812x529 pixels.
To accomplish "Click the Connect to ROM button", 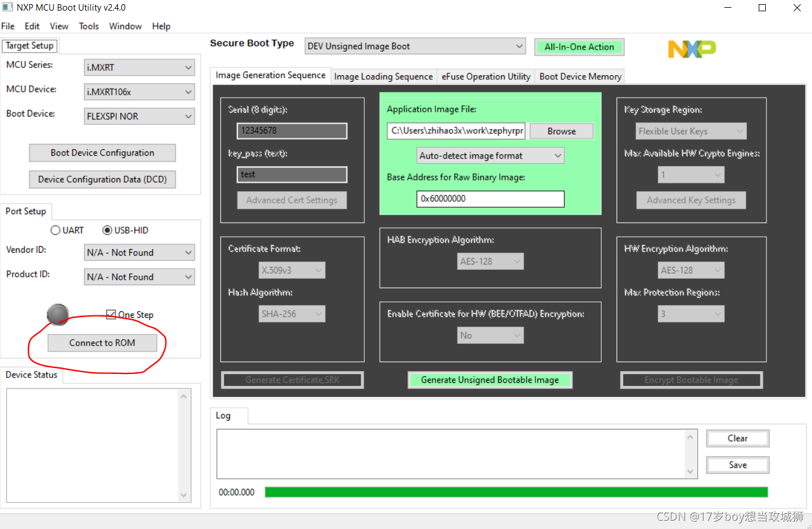I will (x=102, y=343).
